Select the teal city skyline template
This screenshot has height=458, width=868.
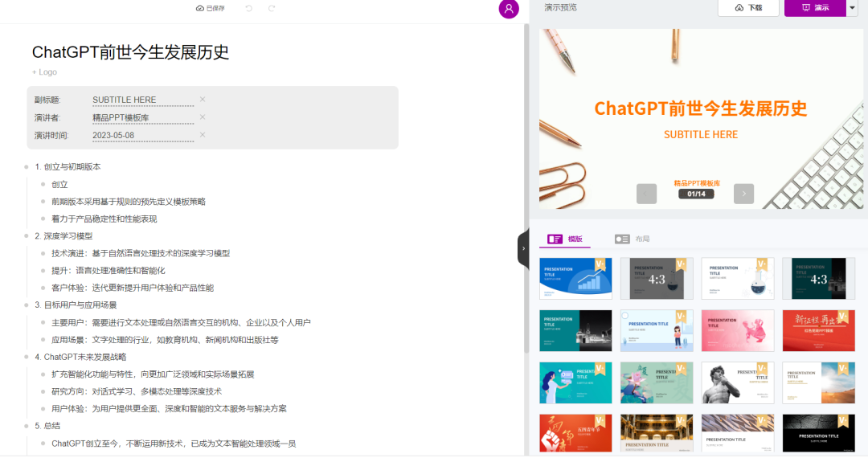click(x=575, y=331)
